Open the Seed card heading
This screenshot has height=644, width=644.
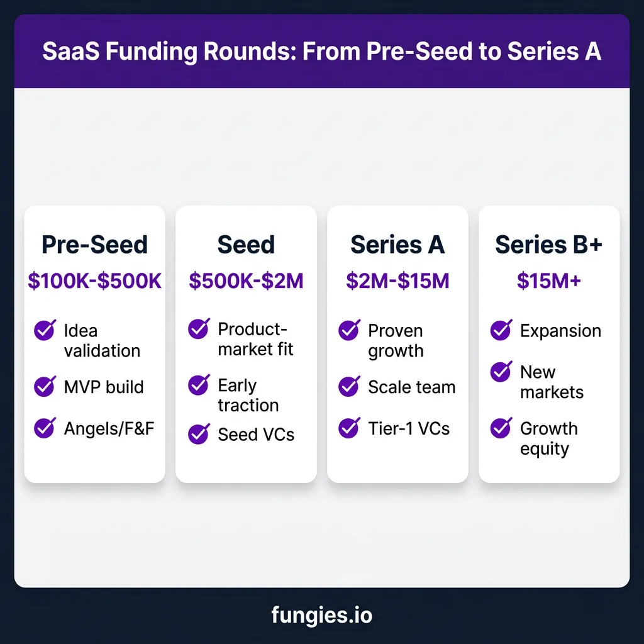246,245
